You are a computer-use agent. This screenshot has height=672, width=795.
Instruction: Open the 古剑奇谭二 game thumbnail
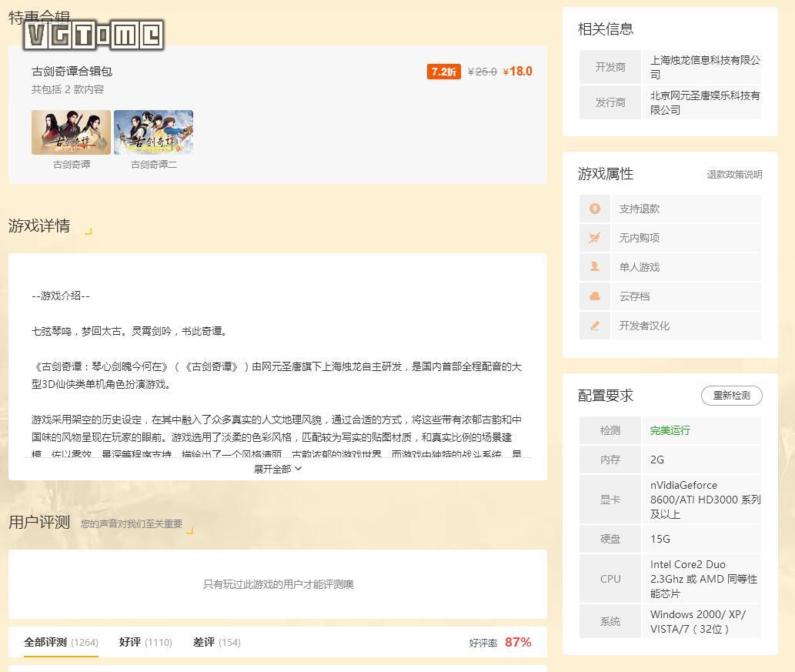point(153,132)
